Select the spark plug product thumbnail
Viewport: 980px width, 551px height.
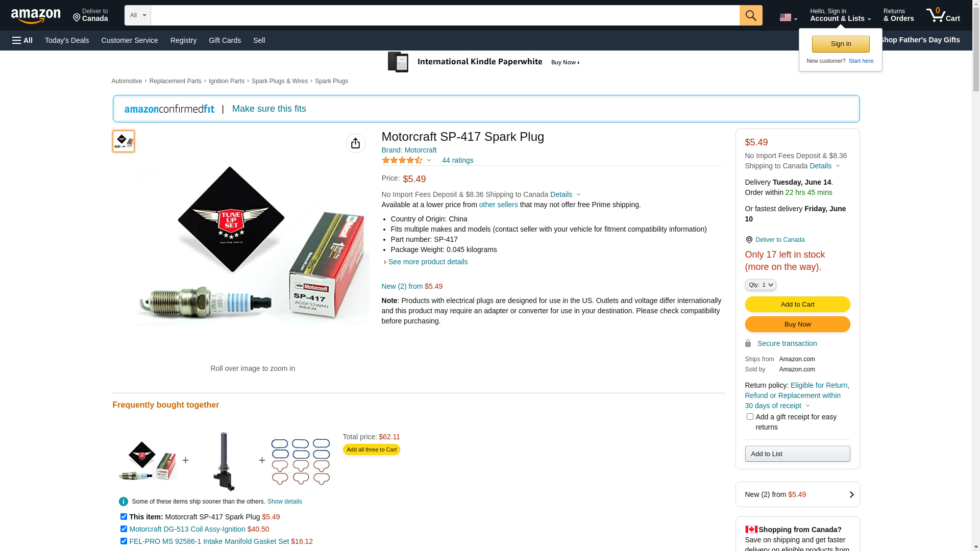pos(124,141)
